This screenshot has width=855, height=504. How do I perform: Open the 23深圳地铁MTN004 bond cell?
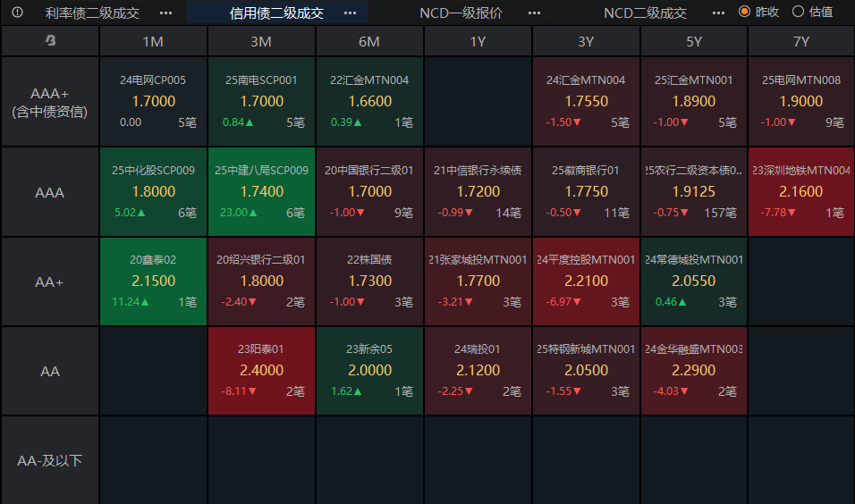pyautogui.click(x=801, y=192)
